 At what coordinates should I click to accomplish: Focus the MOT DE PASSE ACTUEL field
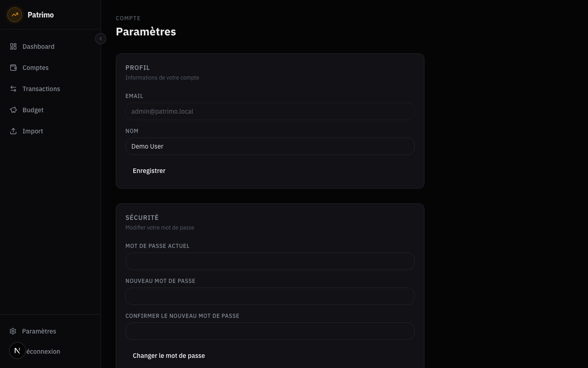[270, 261]
